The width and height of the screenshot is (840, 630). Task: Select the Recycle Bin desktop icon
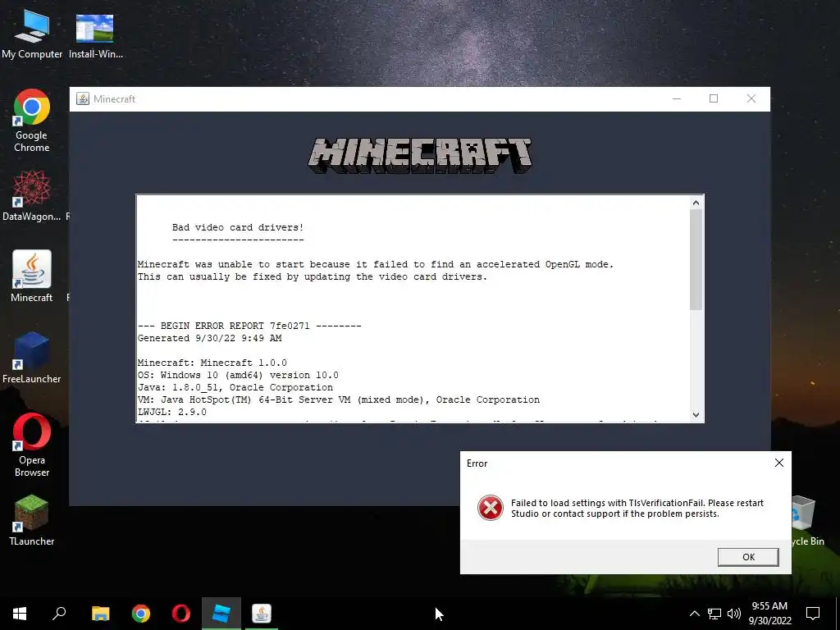coord(807,521)
